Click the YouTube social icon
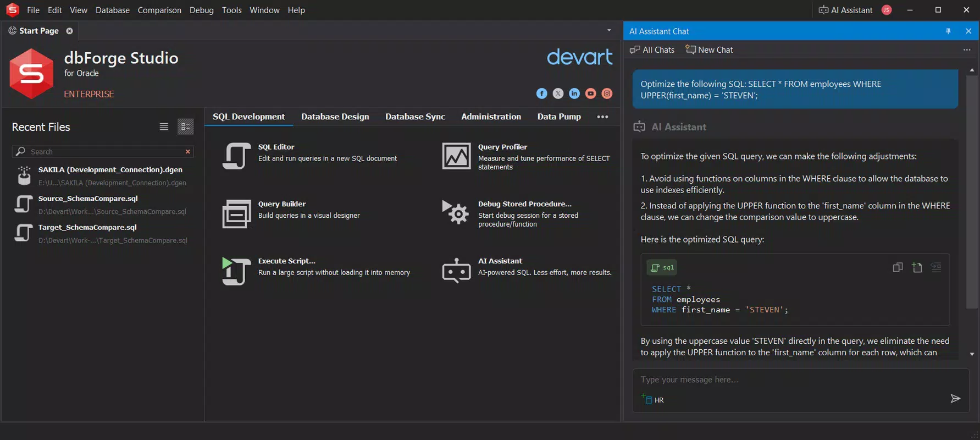Viewport: 980px width, 440px height. [x=590, y=94]
